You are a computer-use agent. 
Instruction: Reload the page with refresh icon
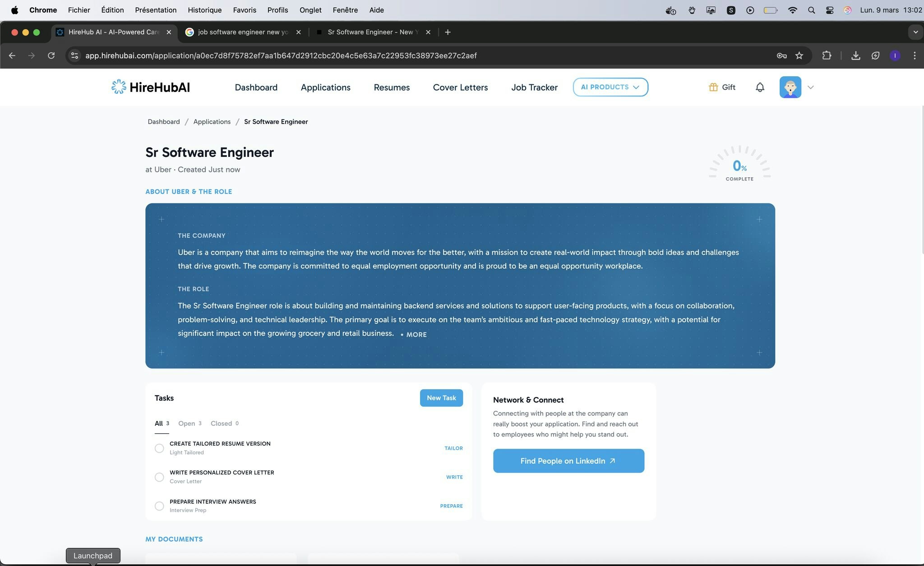[x=51, y=55]
